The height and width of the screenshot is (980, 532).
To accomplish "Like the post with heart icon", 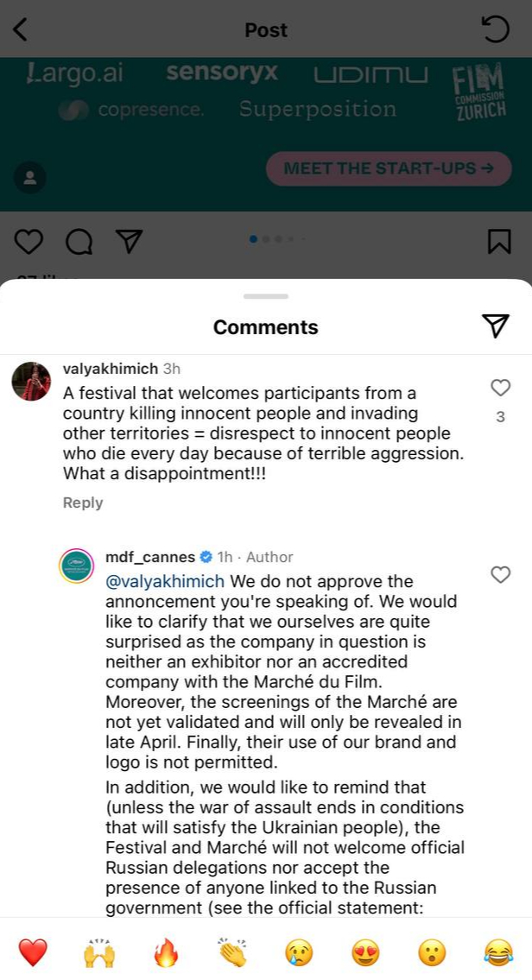I will (28, 242).
